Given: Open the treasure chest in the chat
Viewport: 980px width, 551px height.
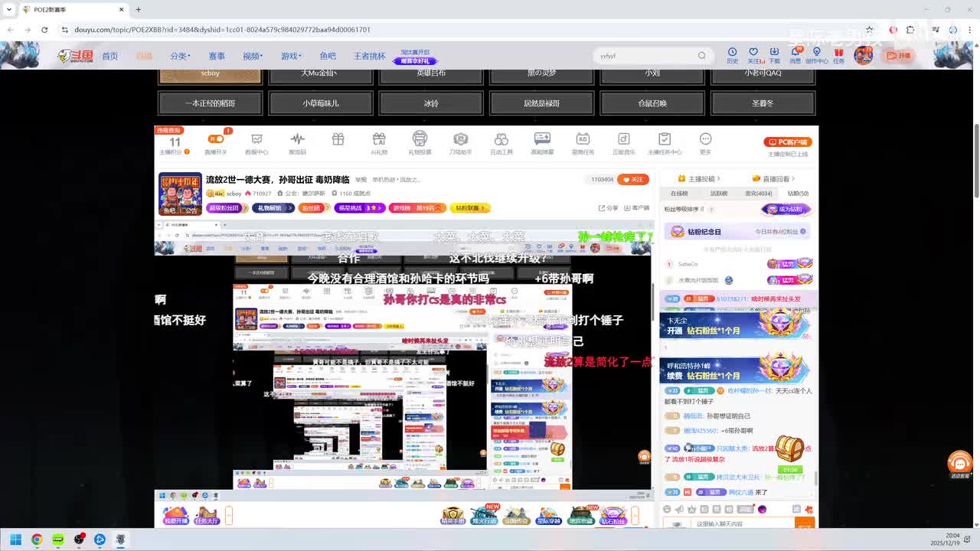Looking at the screenshot, I should (789, 449).
